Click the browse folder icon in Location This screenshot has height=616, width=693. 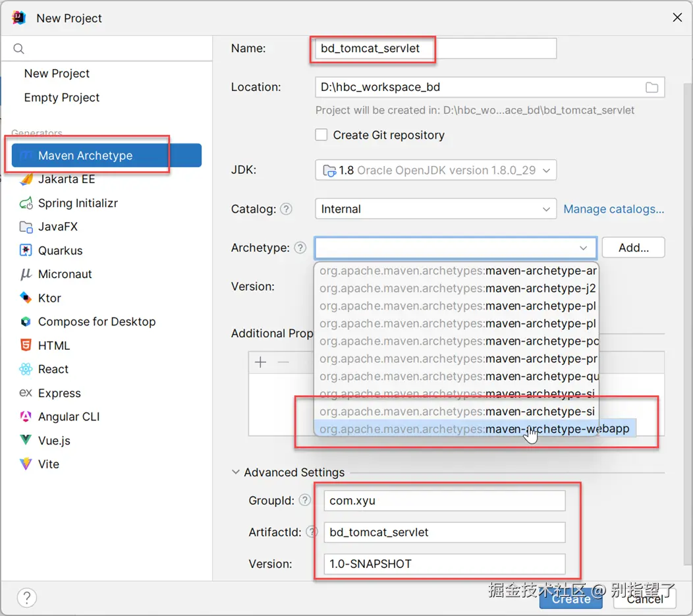pyautogui.click(x=652, y=88)
